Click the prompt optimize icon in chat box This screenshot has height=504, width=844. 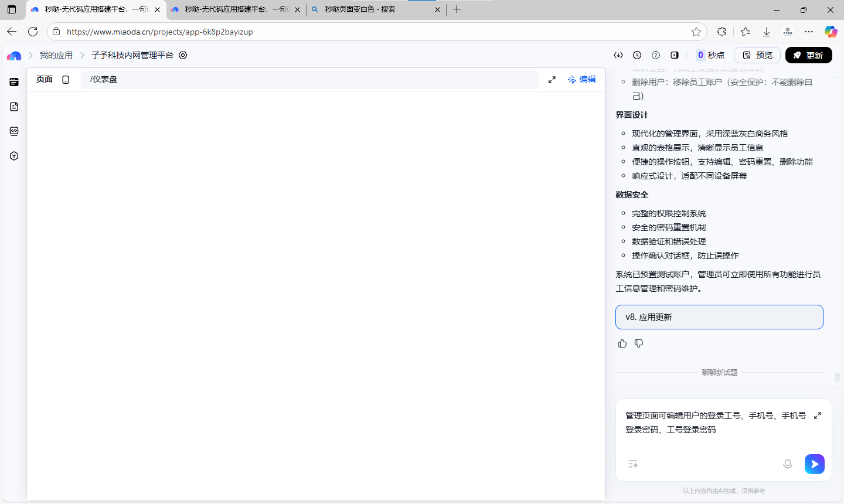(x=633, y=464)
